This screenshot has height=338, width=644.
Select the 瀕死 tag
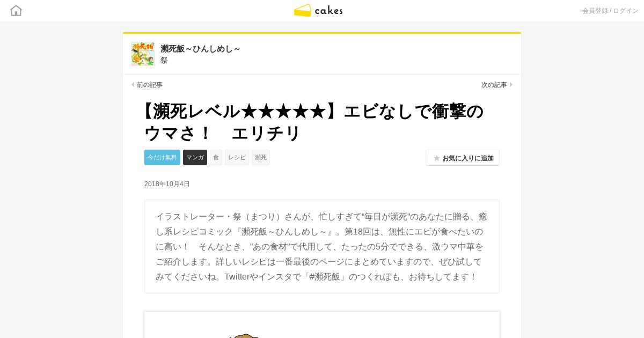coord(261,157)
